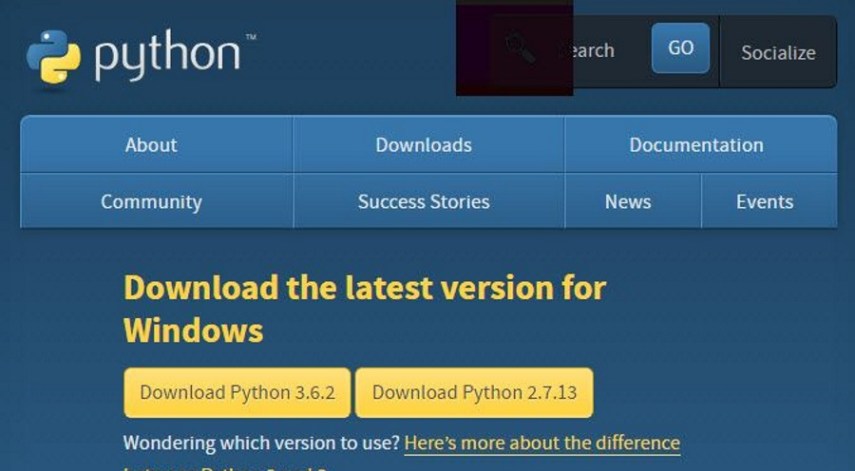Image resolution: width=855 pixels, height=471 pixels.
Task: Click the word Windows in the heading
Action: 193,330
